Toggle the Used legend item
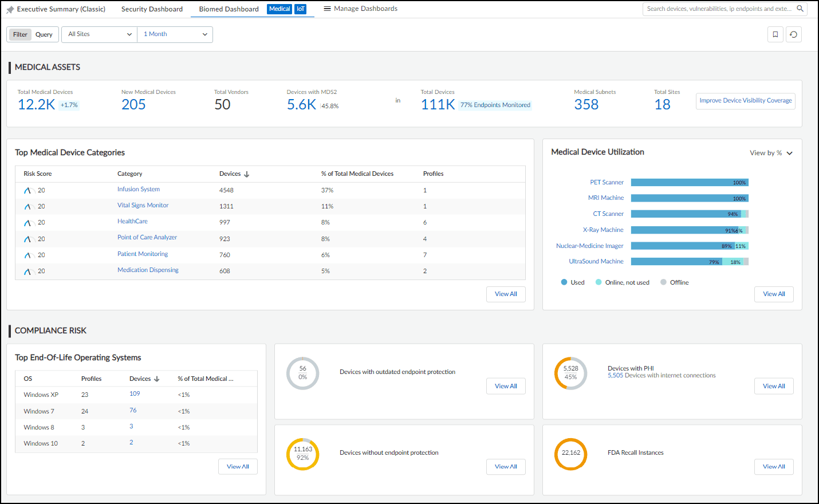 point(573,282)
